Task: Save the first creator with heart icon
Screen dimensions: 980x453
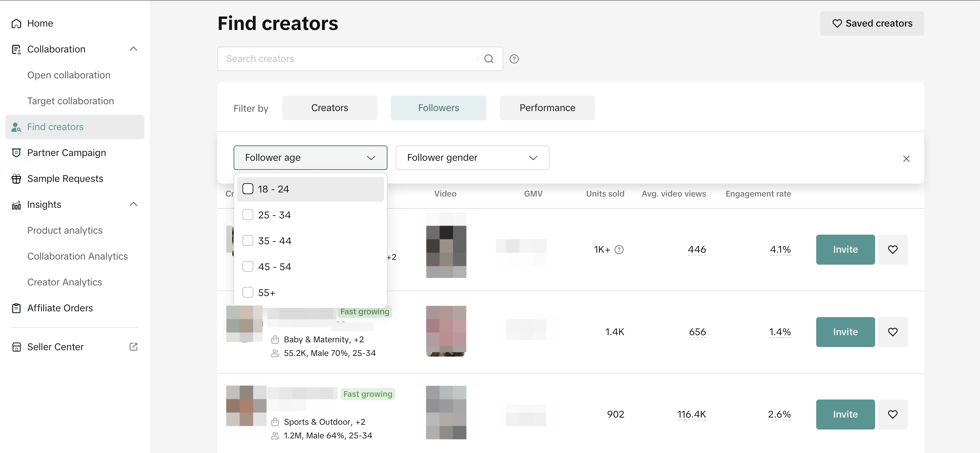Action: click(892, 250)
